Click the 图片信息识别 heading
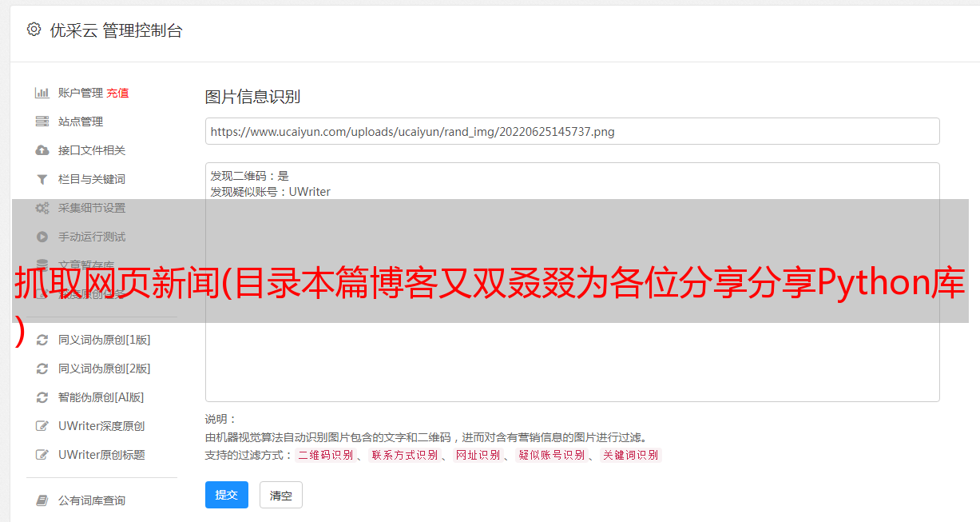The width and height of the screenshot is (980, 522). pos(252,97)
